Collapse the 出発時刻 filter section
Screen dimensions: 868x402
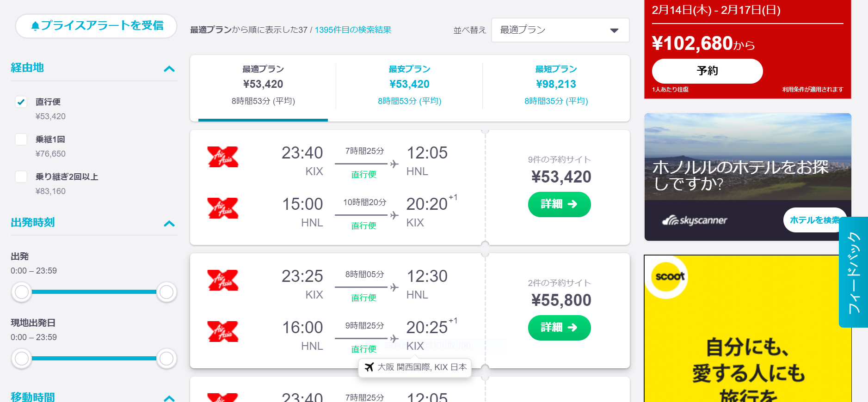[169, 224]
